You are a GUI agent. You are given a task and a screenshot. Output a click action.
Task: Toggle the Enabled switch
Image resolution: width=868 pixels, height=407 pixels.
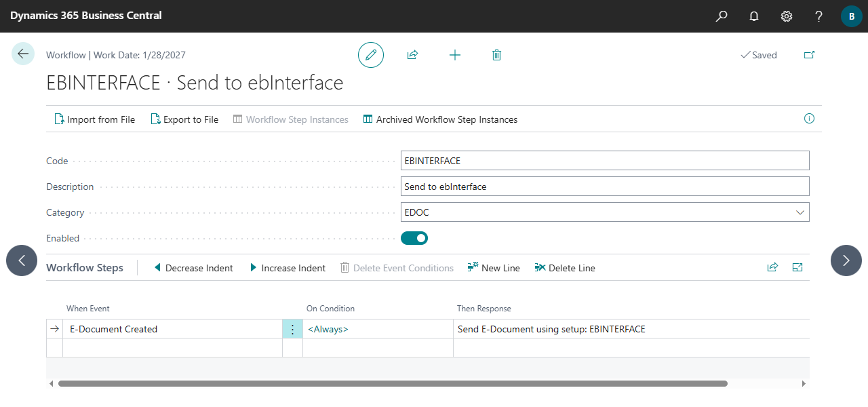pos(414,238)
